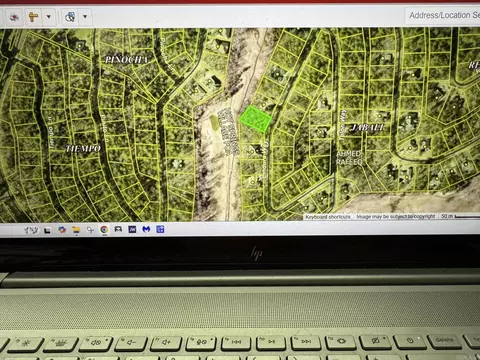Screen dimensions: 480x360
Task: Select the yellow measure/signpost tool
Action: [x=33, y=17]
